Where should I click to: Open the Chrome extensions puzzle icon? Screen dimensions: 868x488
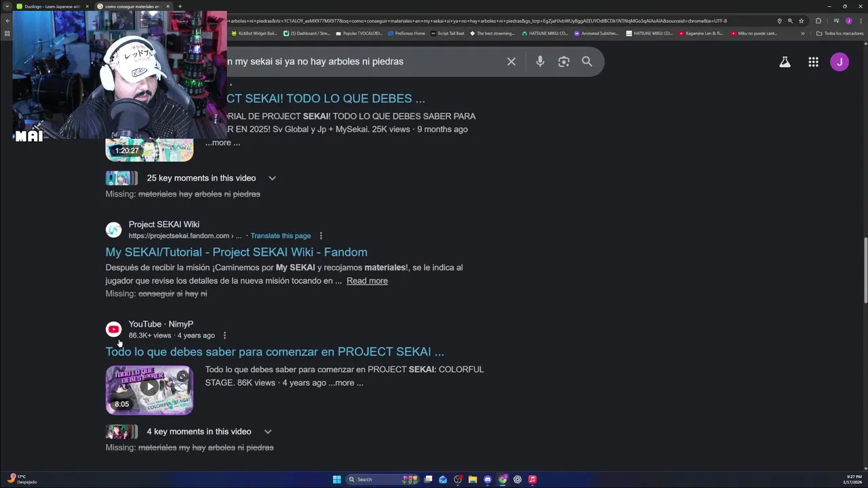(818, 21)
